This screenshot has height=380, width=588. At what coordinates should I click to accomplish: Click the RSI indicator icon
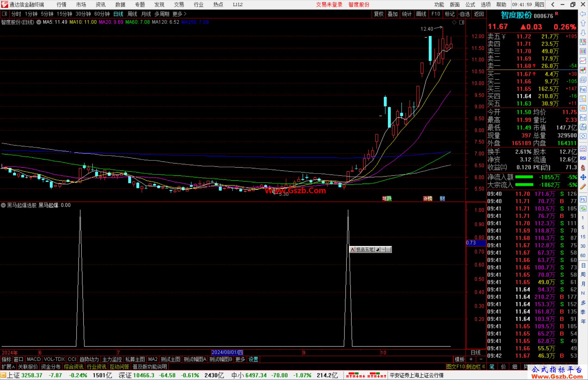[x=583, y=158]
